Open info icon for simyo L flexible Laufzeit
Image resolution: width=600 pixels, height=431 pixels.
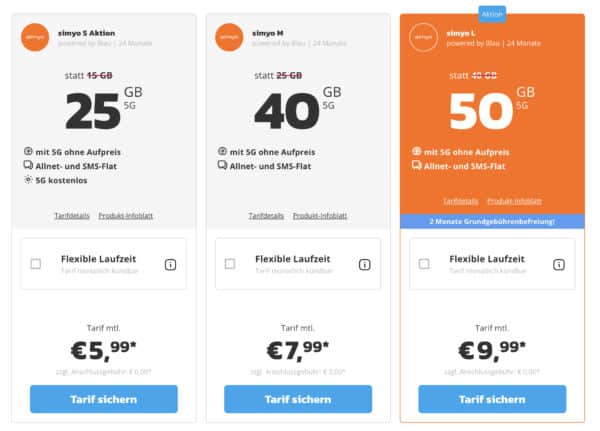coord(559,264)
